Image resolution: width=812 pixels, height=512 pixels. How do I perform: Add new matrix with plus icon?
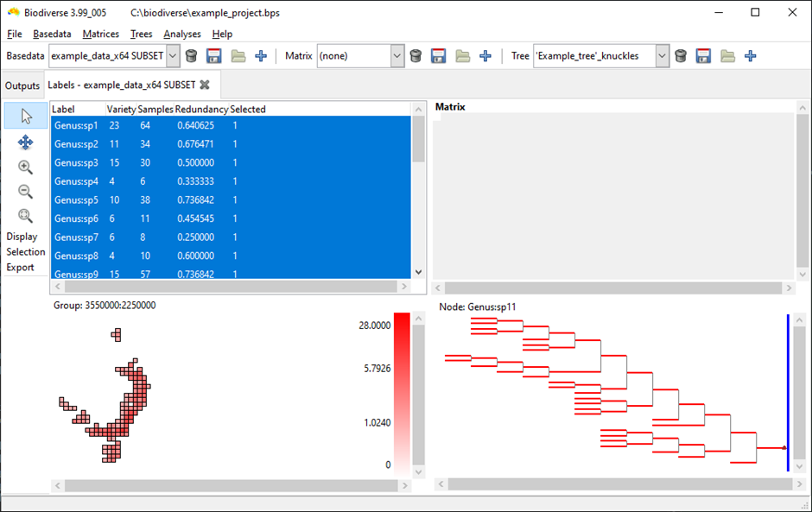485,56
